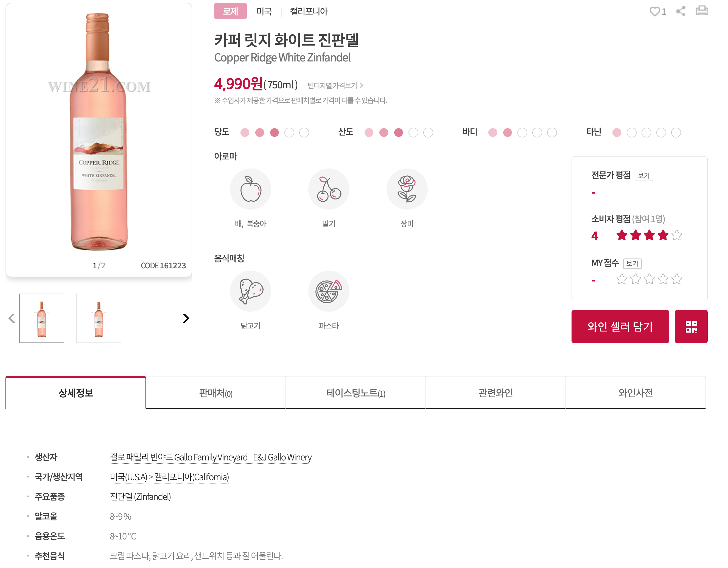
Task: Go to next thumbnail with right arrow
Action: coord(186,318)
